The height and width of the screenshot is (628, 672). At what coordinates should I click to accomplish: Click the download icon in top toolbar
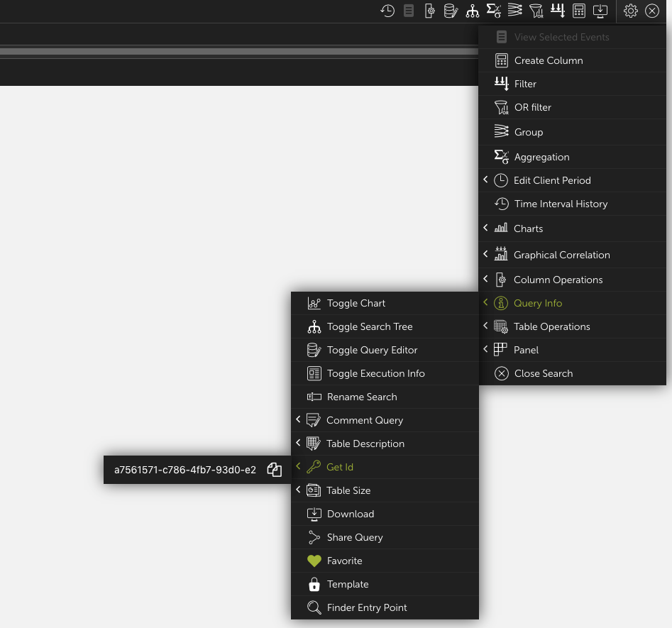click(600, 11)
